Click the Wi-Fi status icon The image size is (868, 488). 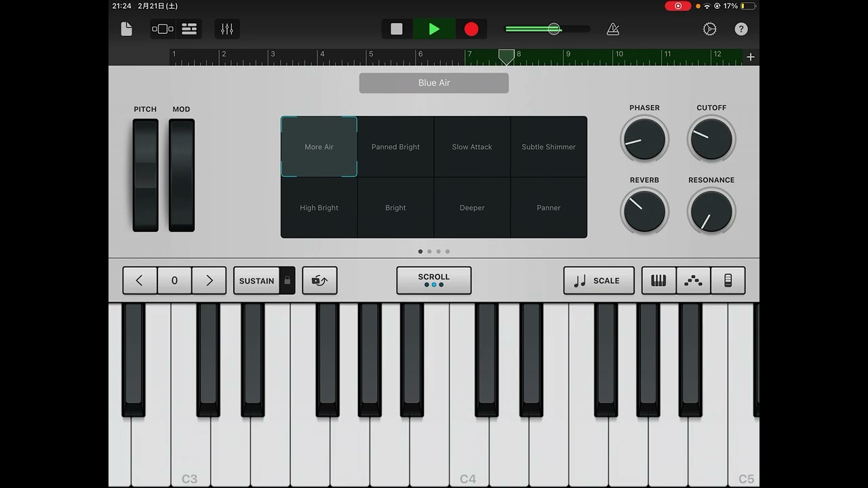pyautogui.click(x=707, y=6)
